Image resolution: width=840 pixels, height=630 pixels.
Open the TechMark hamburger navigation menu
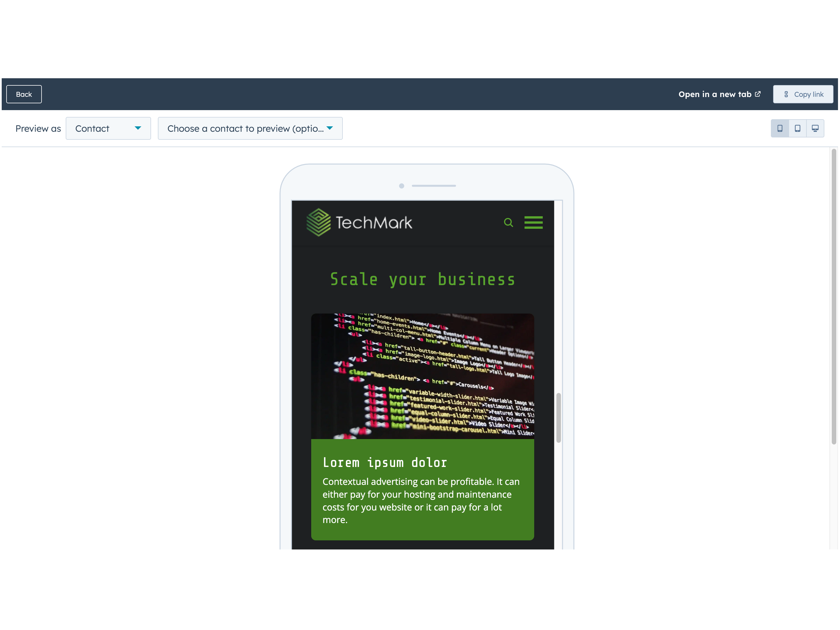[533, 222]
